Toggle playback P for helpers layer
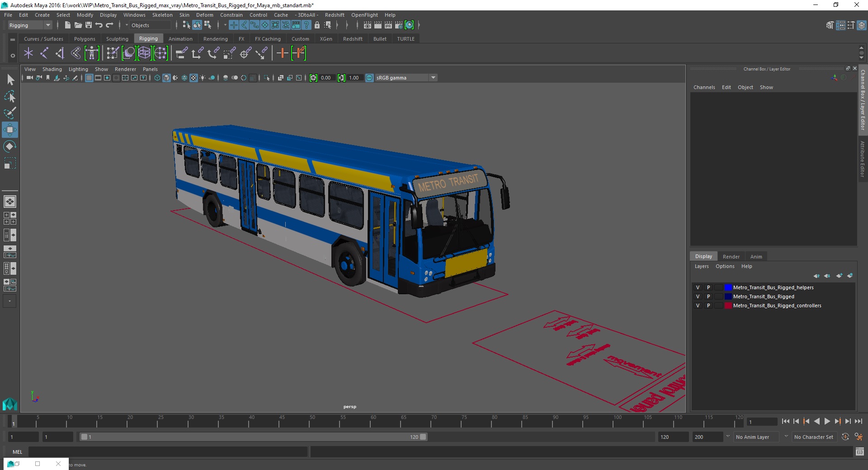 [x=708, y=287]
